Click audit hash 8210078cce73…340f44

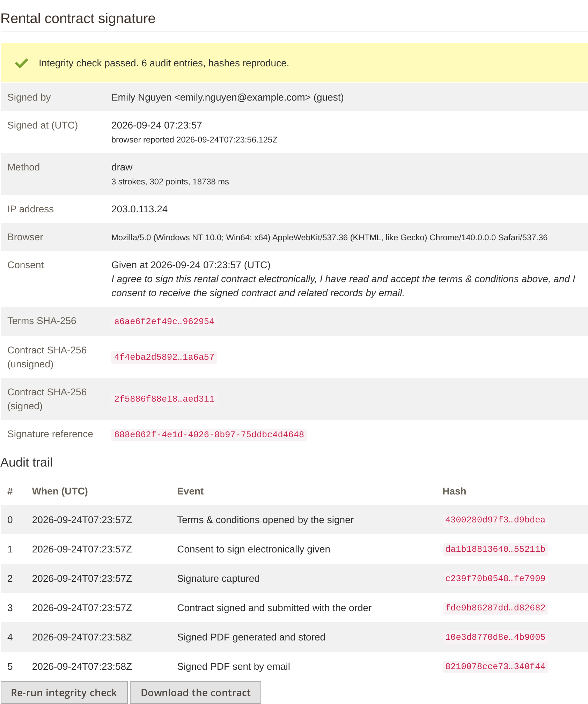click(495, 666)
